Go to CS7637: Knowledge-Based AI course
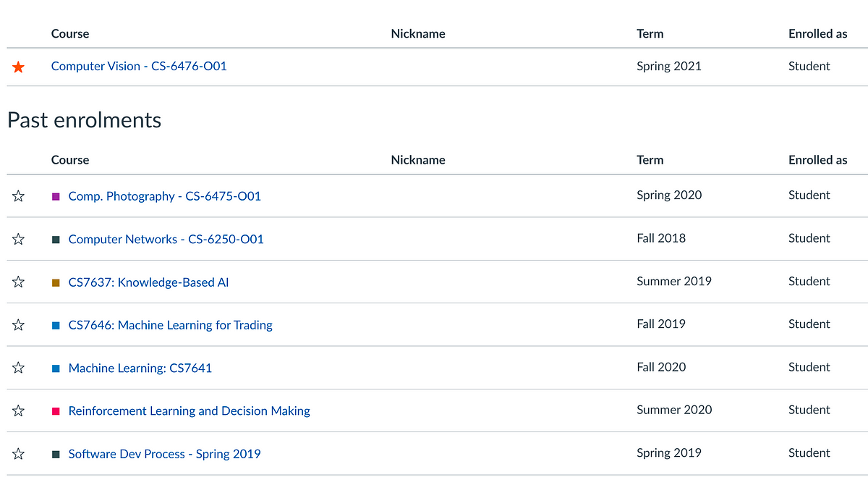This screenshot has height=493, width=868. 148,282
